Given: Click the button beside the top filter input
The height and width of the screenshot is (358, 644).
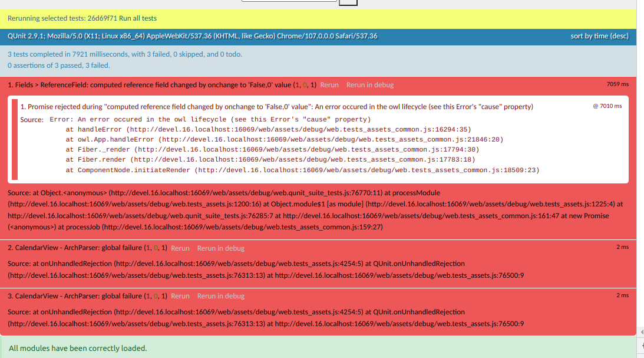Looking at the screenshot, I should click(x=348, y=2).
